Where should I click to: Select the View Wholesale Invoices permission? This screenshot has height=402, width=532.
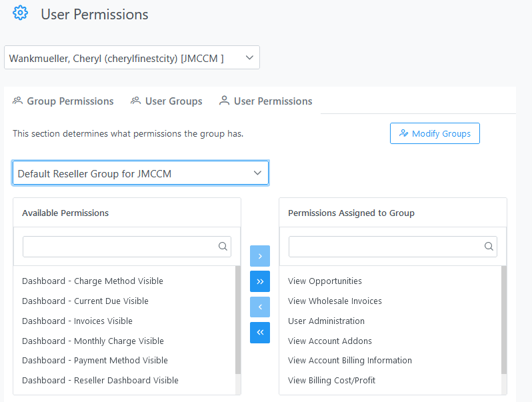[x=335, y=301]
